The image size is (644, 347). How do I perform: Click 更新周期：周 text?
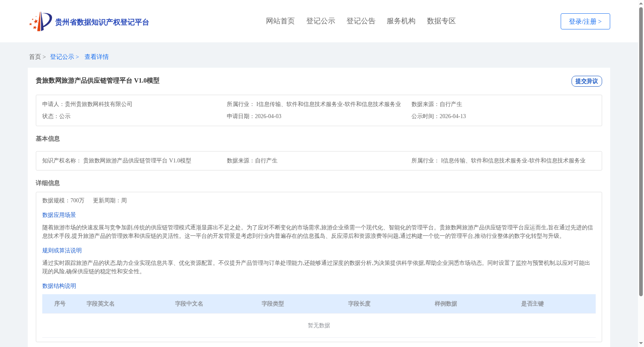pos(110,200)
